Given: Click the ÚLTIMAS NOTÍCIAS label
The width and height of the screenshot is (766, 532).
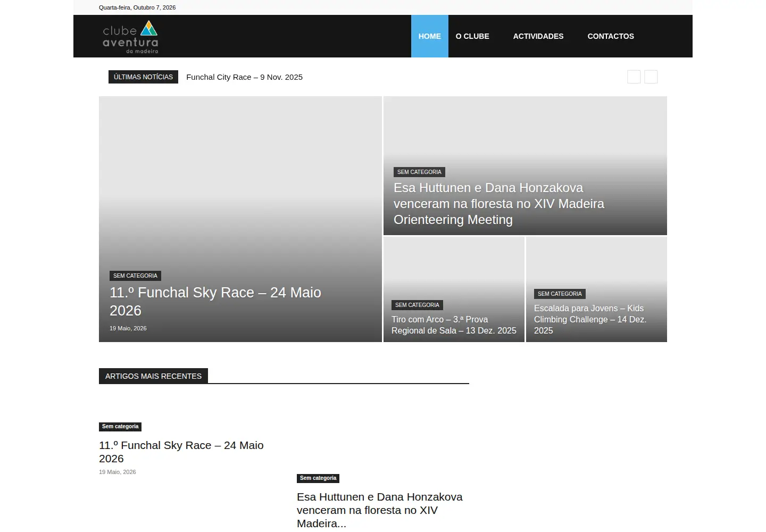Looking at the screenshot, I should pyautogui.click(x=143, y=77).
